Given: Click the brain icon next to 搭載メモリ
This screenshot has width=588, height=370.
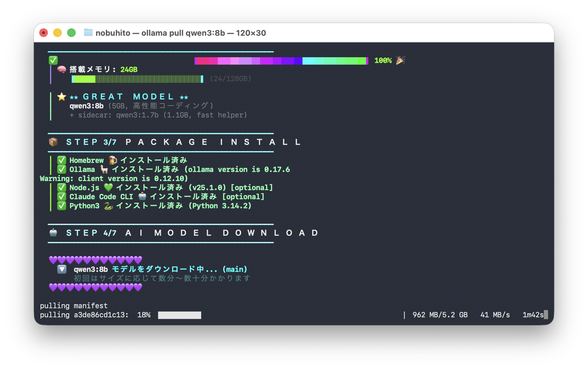Looking at the screenshot, I should point(61,69).
